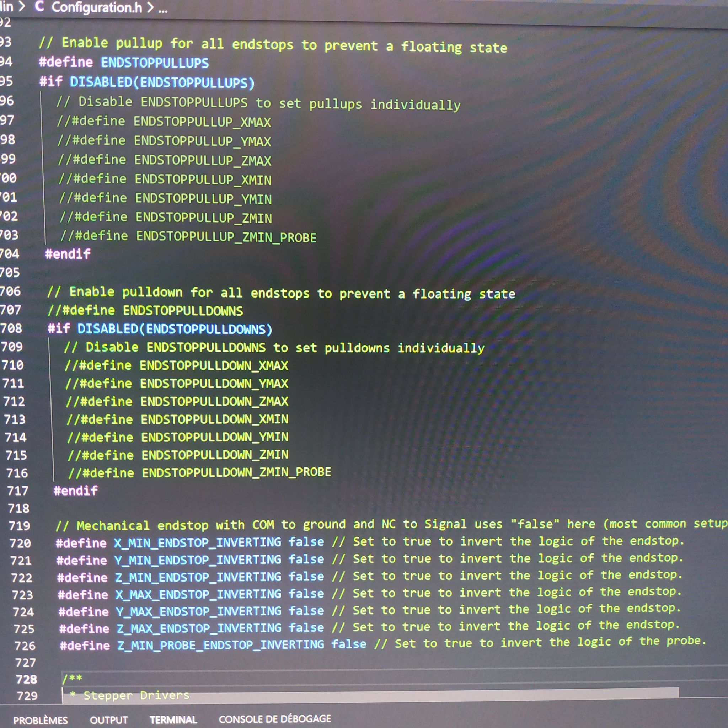Viewport: 728px width, 728px height.
Task: Place the cursor on #define ENDSTOPPULLUPS
Action: pos(124,62)
